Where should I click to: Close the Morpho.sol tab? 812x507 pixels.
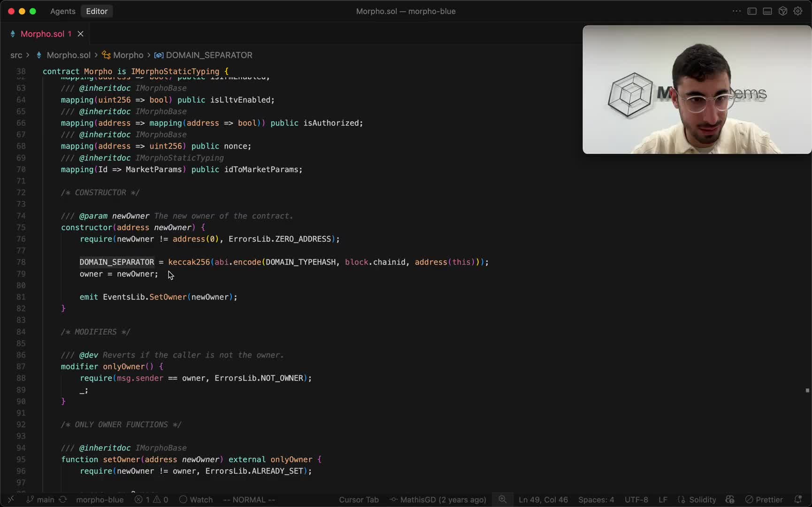tap(81, 34)
